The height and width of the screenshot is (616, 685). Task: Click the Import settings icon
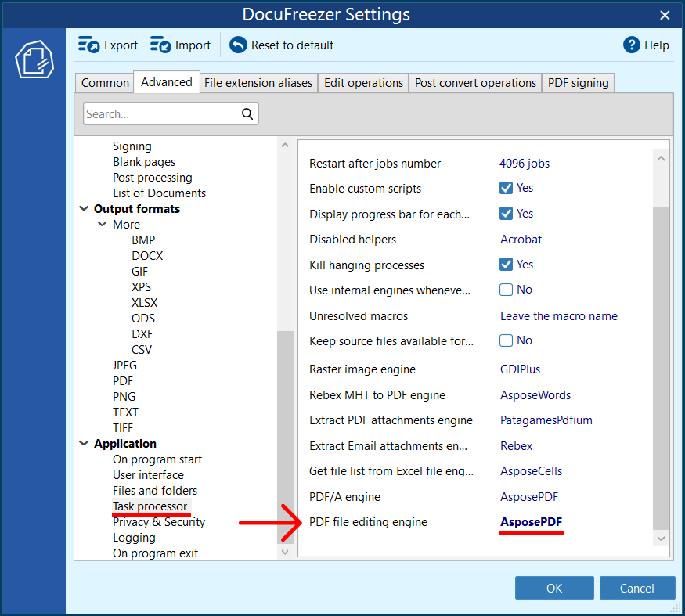pos(160,45)
